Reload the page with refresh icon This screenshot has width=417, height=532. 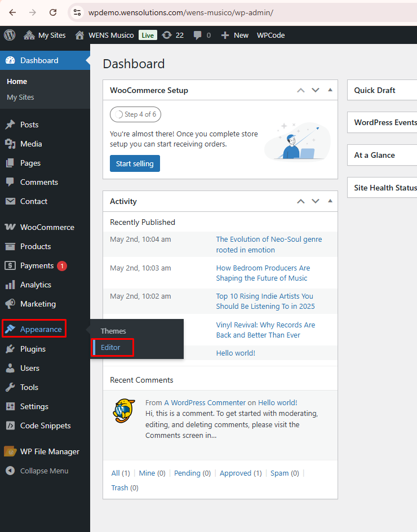pyautogui.click(x=53, y=12)
